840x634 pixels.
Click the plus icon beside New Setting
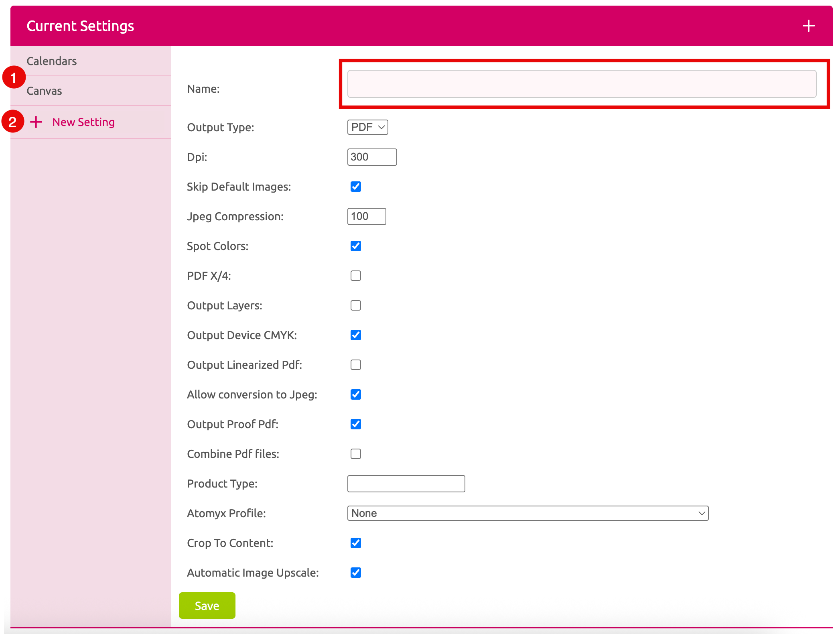click(36, 122)
